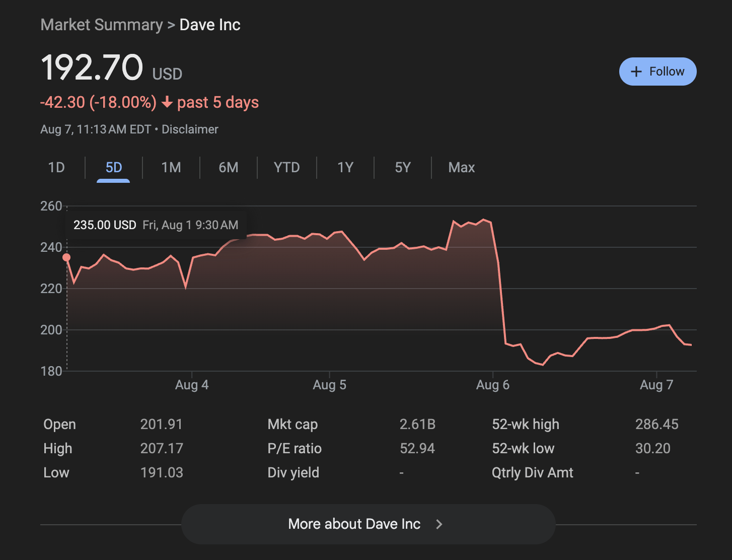Open the Market Summary breadcrumb link
Screen dimensions: 732x560
coord(102,25)
